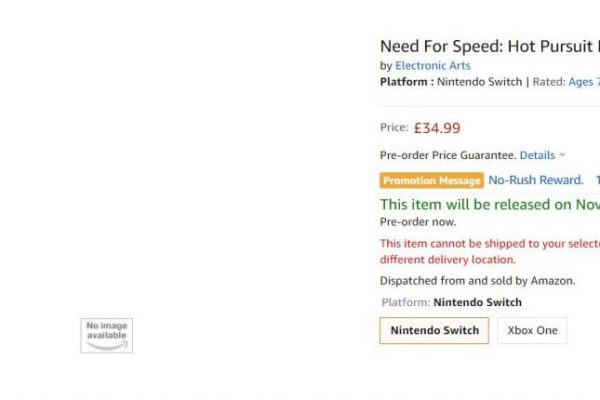
Task: Click the Platform: Nintendo Switch selection label
Action: [452, 302]
